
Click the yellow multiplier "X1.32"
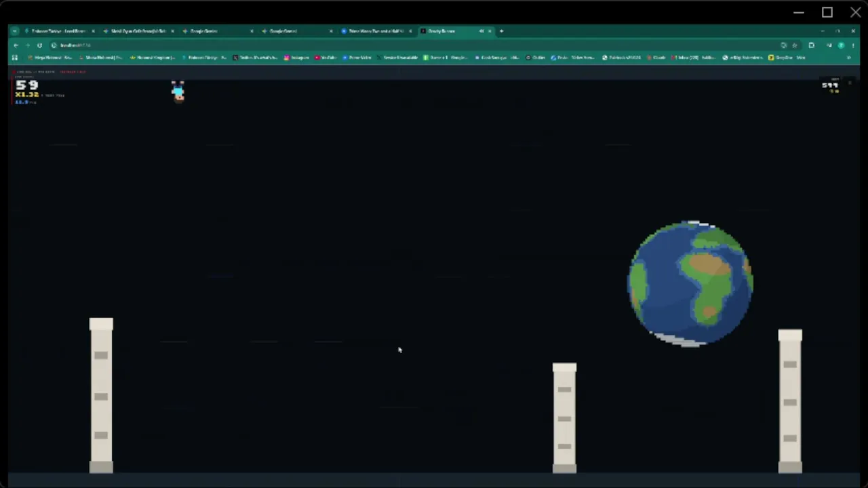[27, 95]
